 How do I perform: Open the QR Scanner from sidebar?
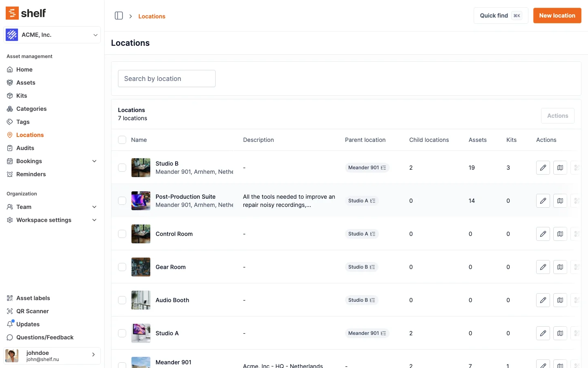(x=32, y=311)
